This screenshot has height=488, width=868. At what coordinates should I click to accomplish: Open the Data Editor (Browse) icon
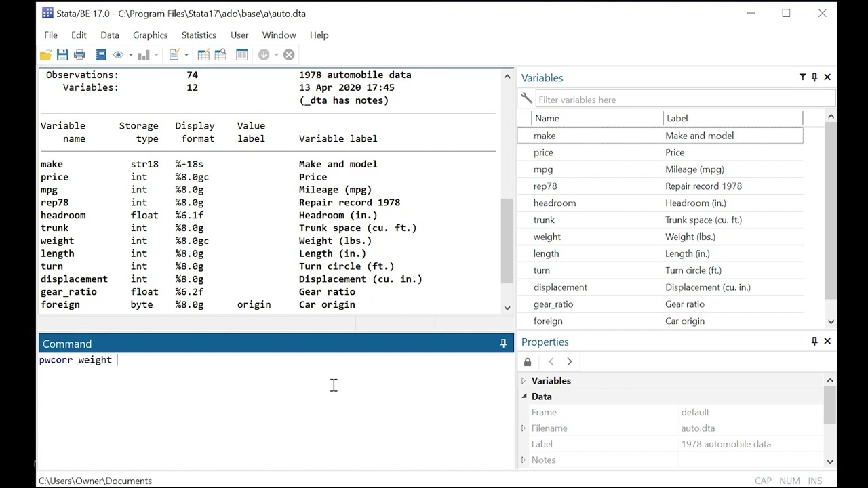220,55
